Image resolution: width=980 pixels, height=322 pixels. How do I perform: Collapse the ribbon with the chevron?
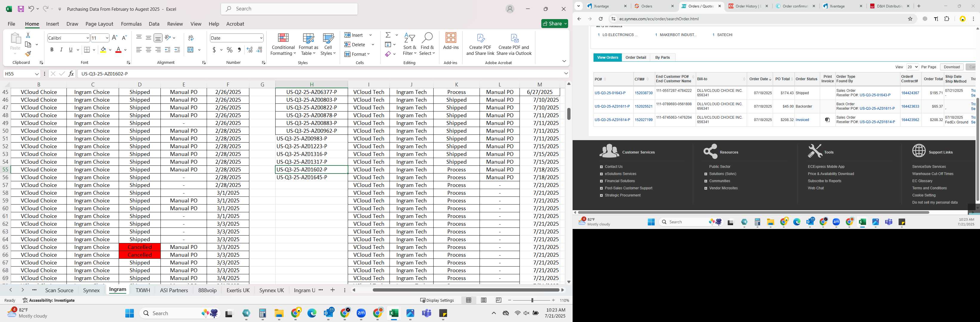coord(564,61)
